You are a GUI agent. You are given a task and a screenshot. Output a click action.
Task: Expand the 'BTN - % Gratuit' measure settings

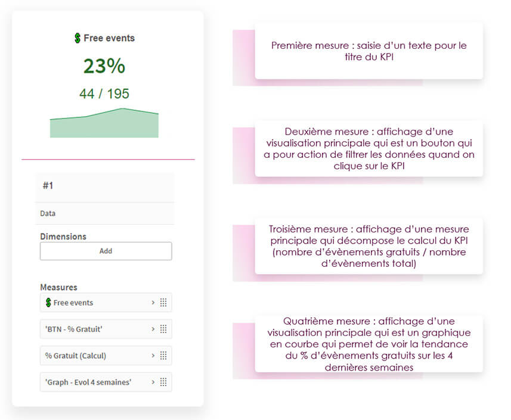(x=153, y=329)
